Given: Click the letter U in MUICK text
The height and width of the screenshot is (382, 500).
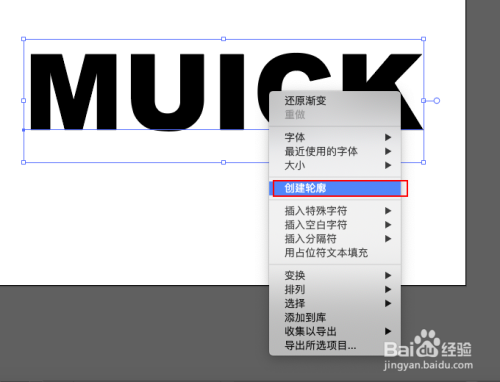Looking at the screenshot, I should coord(167,92).
